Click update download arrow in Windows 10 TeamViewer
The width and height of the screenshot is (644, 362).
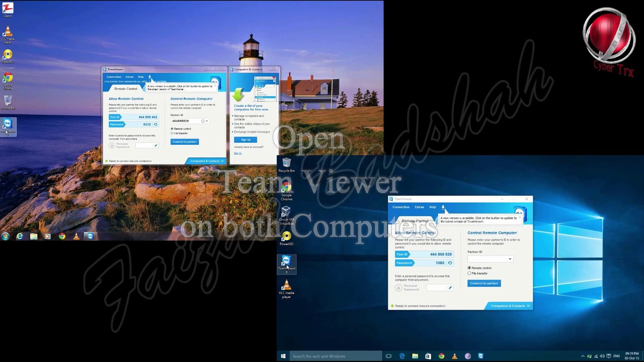443,207
